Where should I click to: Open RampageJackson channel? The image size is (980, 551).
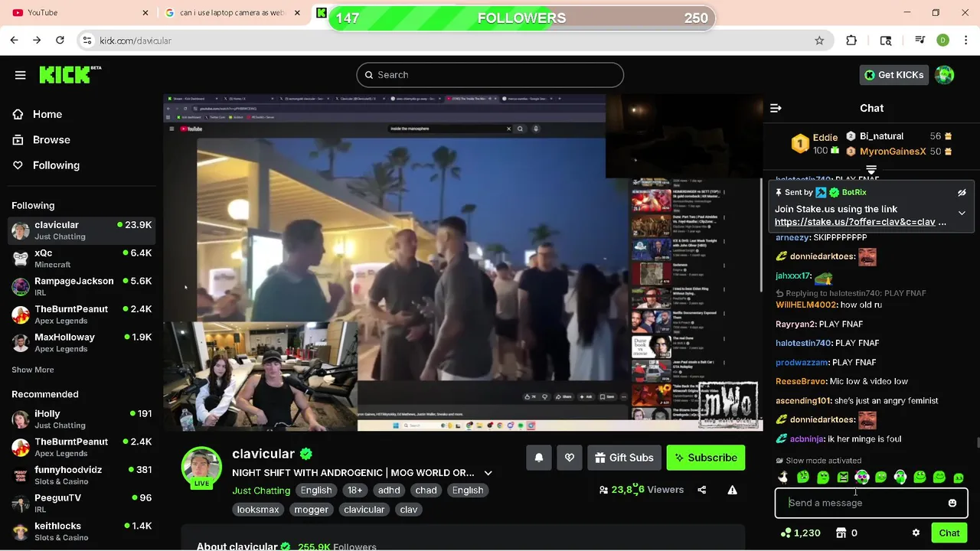81,287
